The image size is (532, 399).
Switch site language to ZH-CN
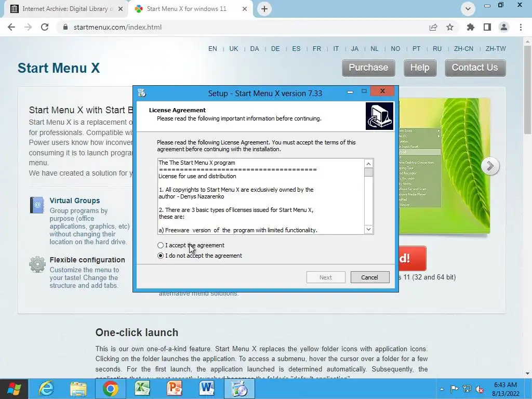(463, 49)
